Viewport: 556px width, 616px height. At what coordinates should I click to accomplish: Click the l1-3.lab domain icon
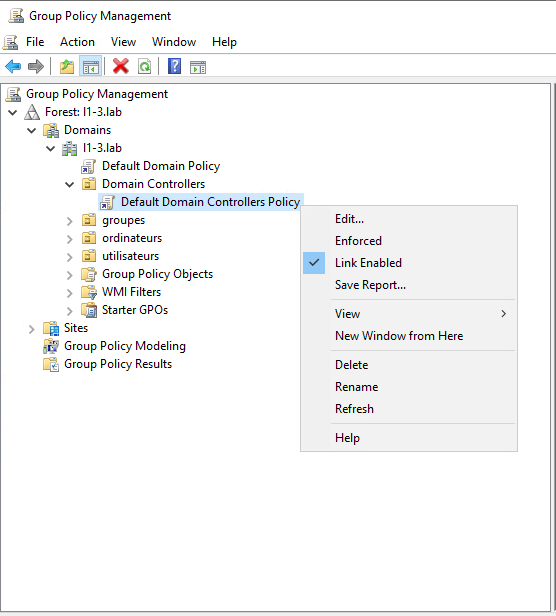(x=70, y=148)
